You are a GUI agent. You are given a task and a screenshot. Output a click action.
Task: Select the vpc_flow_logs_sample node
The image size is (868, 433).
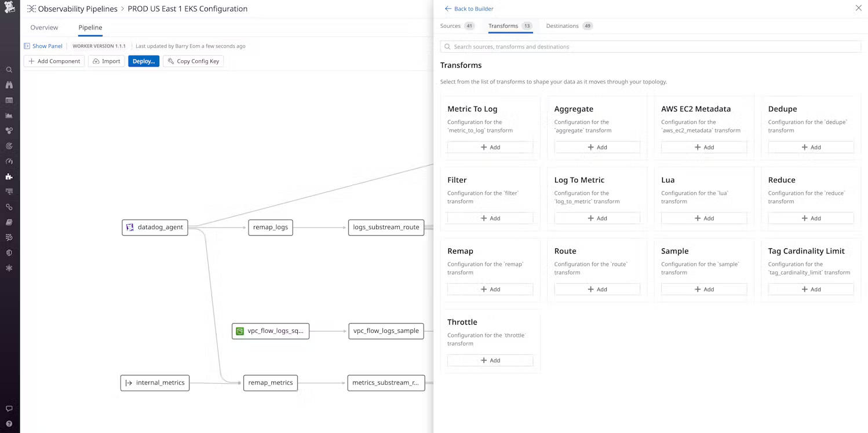[x=386, y=331]
